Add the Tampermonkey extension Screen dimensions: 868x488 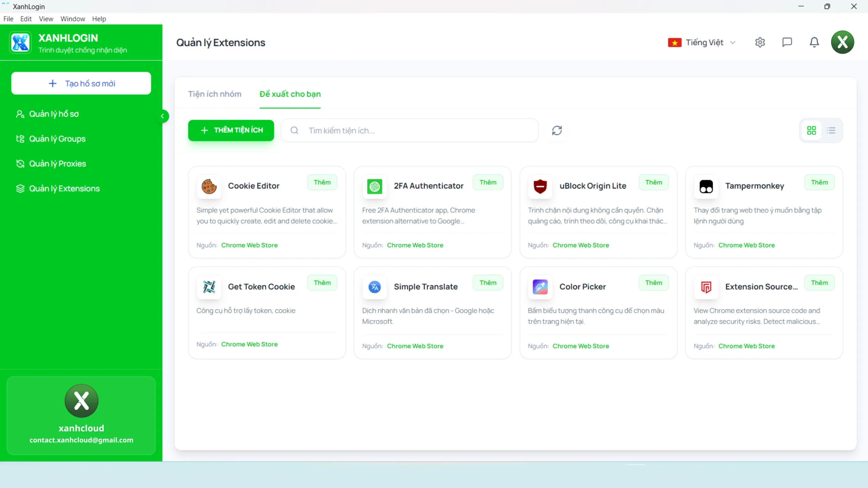(x=819, y=182)
